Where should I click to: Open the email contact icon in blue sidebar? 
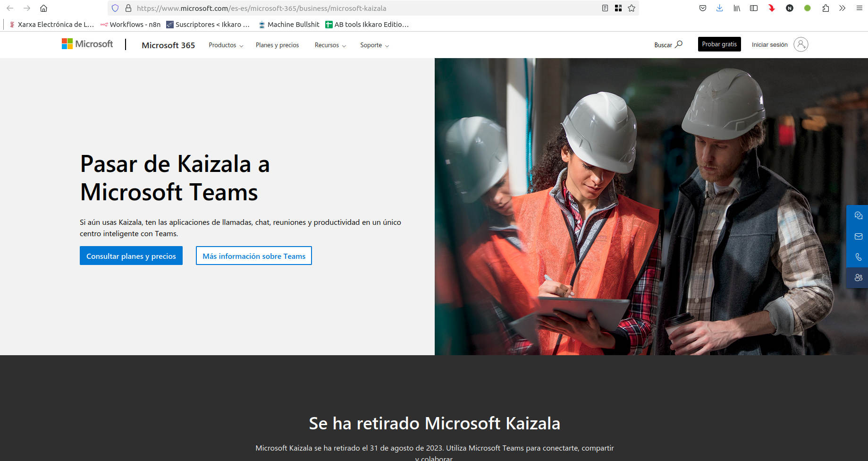(859, 236)
